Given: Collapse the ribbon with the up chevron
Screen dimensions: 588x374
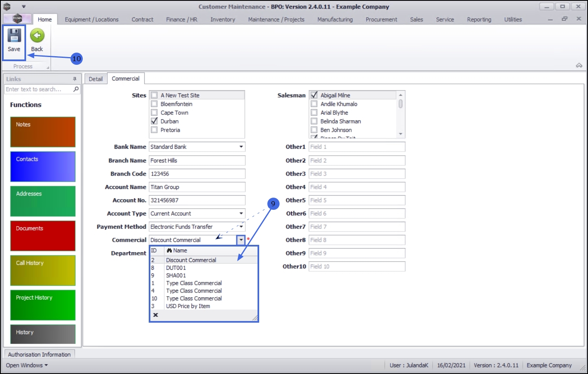Looking at the screenshot, I should coord(579,66).
